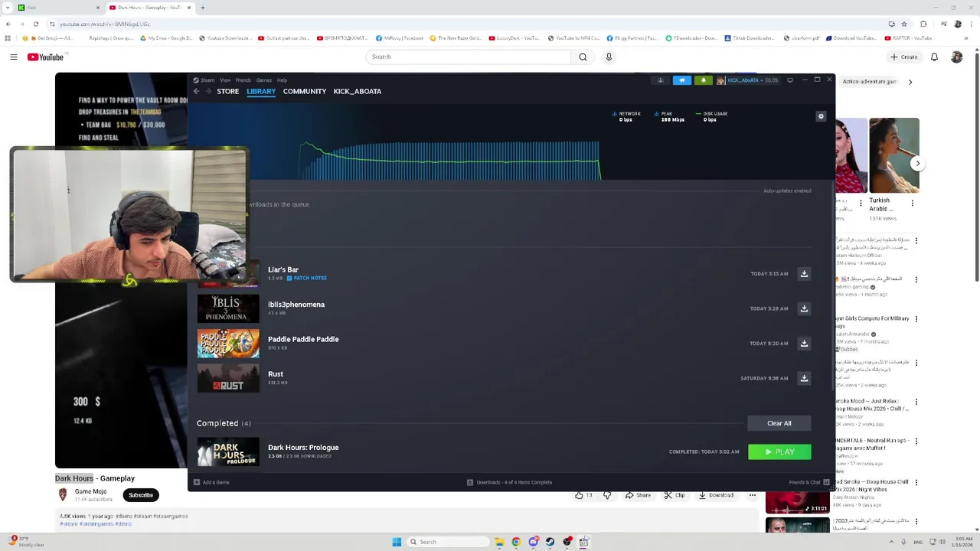Open Rust game thumbnail
The height and width of the screenshot is (551, 980).
click(x=228, y=378)
